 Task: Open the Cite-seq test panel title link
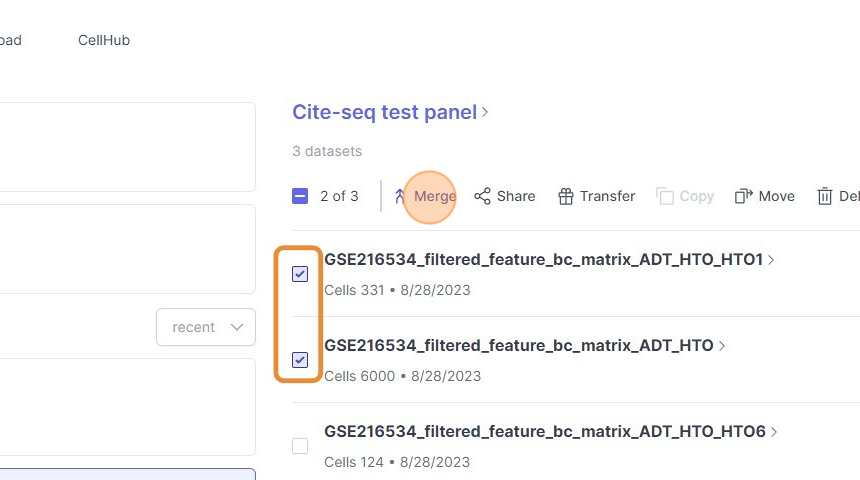tap(384, 112)
